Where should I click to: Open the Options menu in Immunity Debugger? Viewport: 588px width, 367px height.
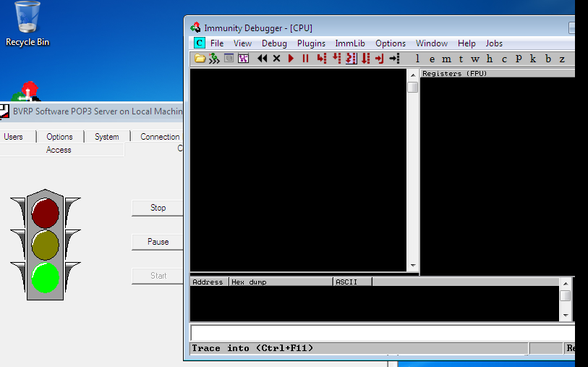(391, 43)
